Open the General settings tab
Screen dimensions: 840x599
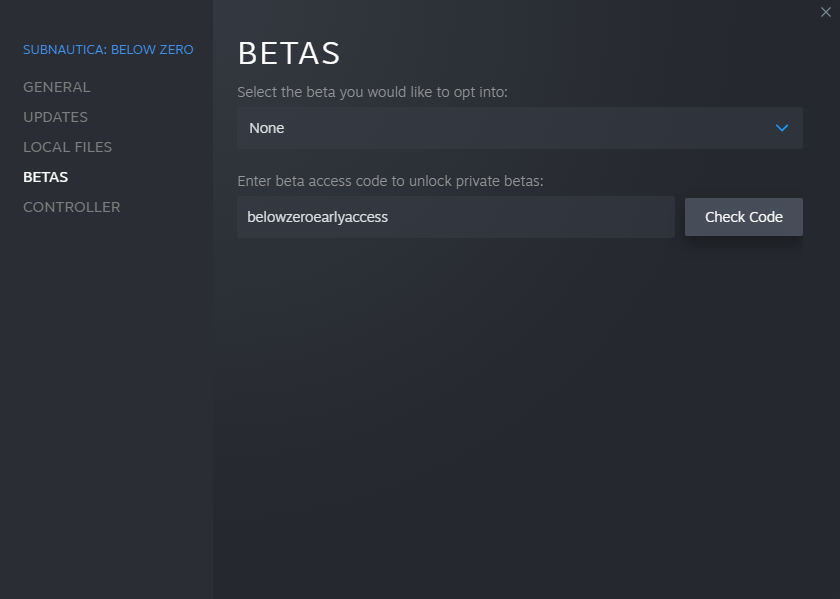point(57,87)
